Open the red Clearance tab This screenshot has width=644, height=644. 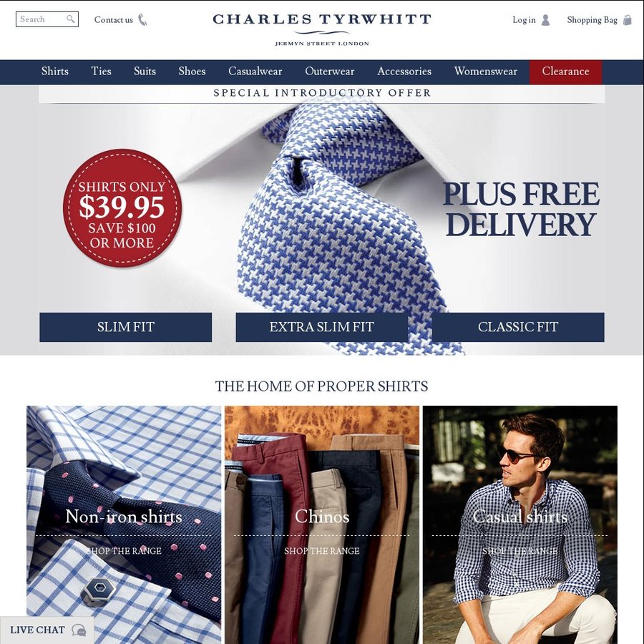pos(565,72)
